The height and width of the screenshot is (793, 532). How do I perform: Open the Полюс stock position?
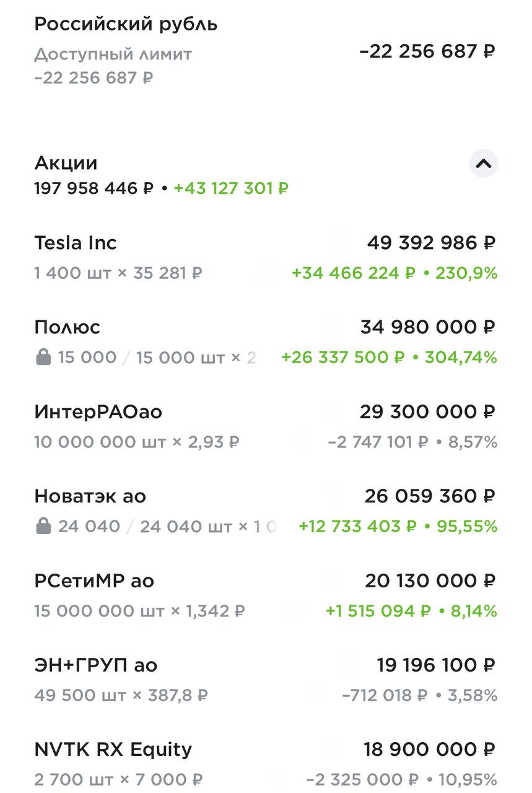coord(67,327)
